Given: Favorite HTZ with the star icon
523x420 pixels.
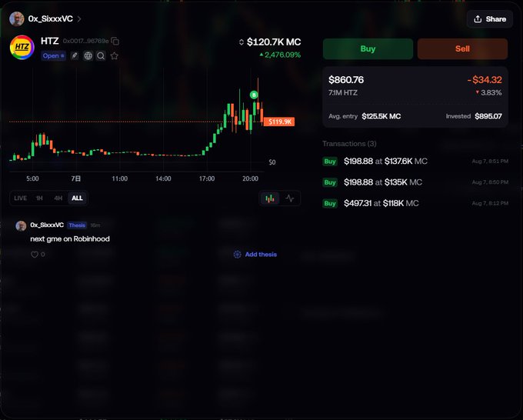Looking at the screenshot, I should [x=115, y=55].
